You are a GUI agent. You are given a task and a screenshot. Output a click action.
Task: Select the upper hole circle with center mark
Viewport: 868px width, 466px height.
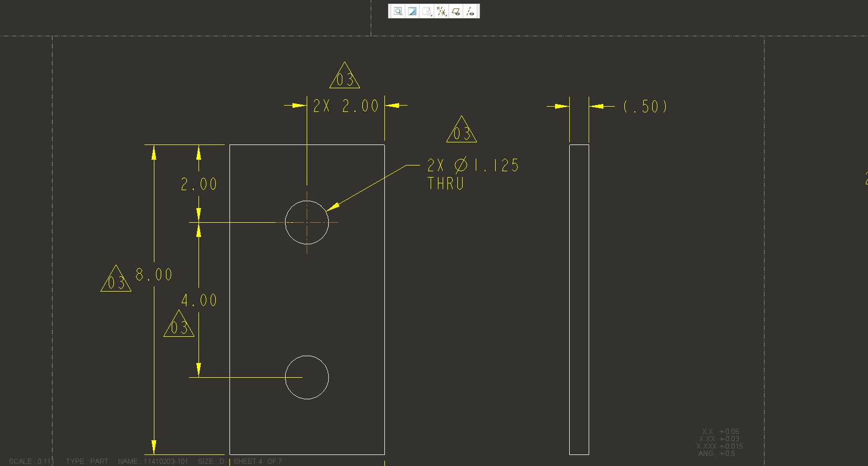coord(307,222)
